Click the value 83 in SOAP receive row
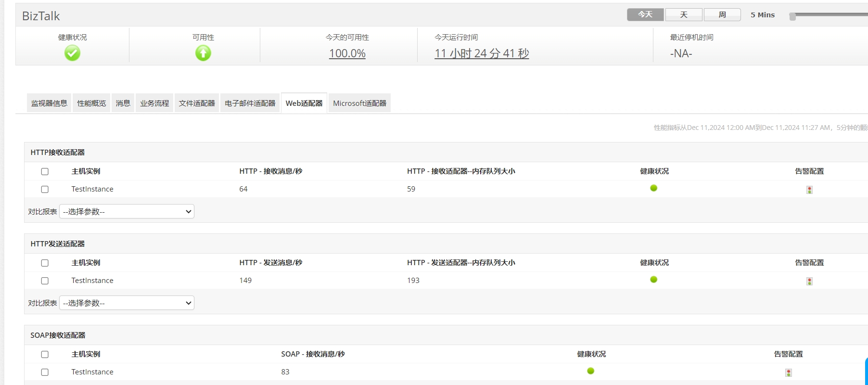This screenshot has height=385, width=868. click(x=285, y=372)
